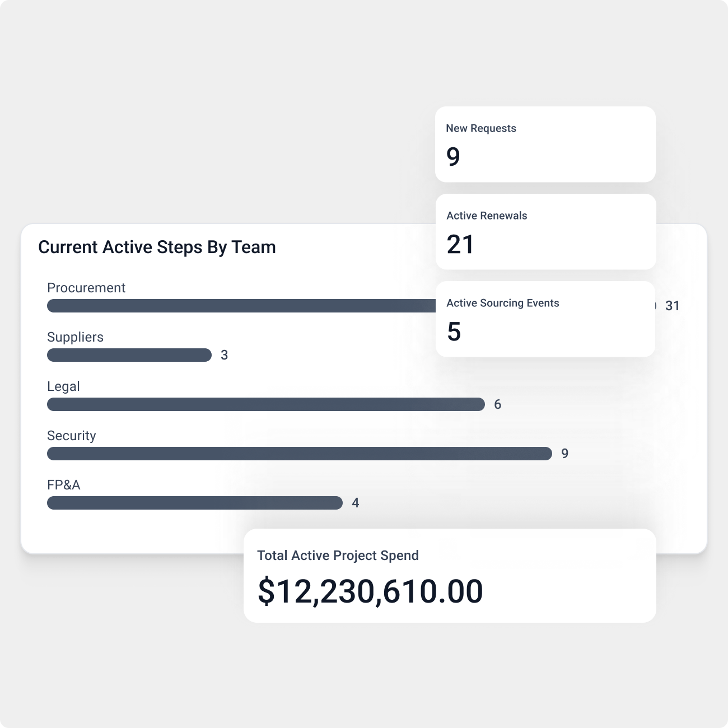Select the Suppliers label
Image resolution: width=728 pixels, height=728 pixels.
(x=75, y=337)
